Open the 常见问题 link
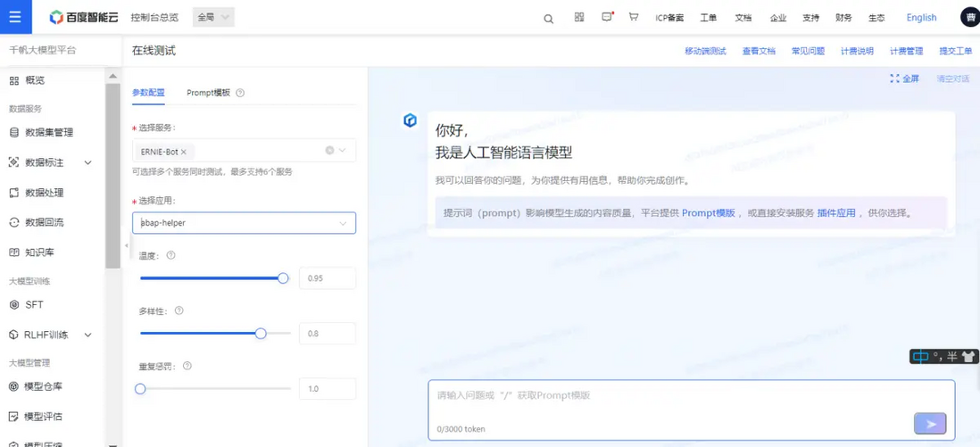Screen dimensions: 980x447 pos(808,51)
